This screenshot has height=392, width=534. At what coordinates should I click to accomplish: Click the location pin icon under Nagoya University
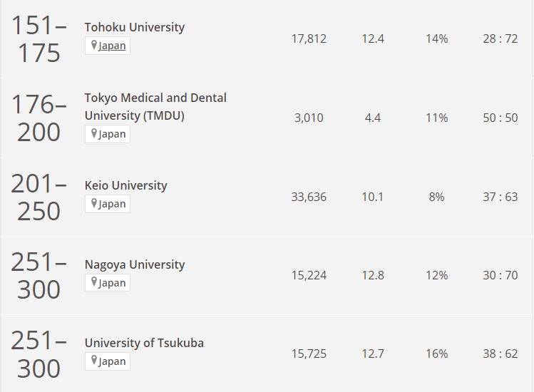click(93, 282)
